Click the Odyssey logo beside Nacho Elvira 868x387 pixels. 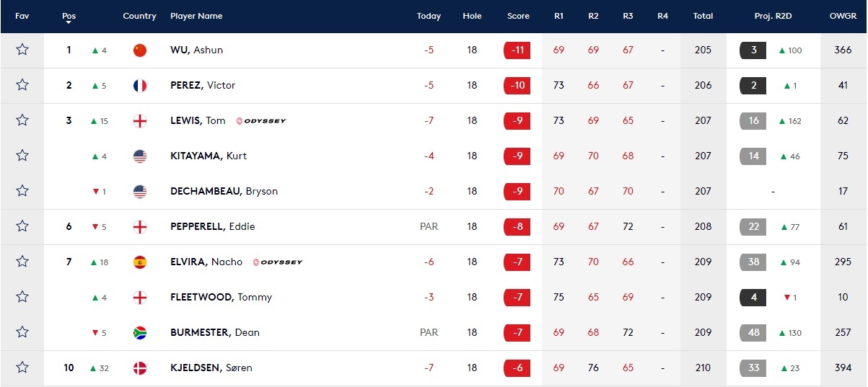point(278,262)
